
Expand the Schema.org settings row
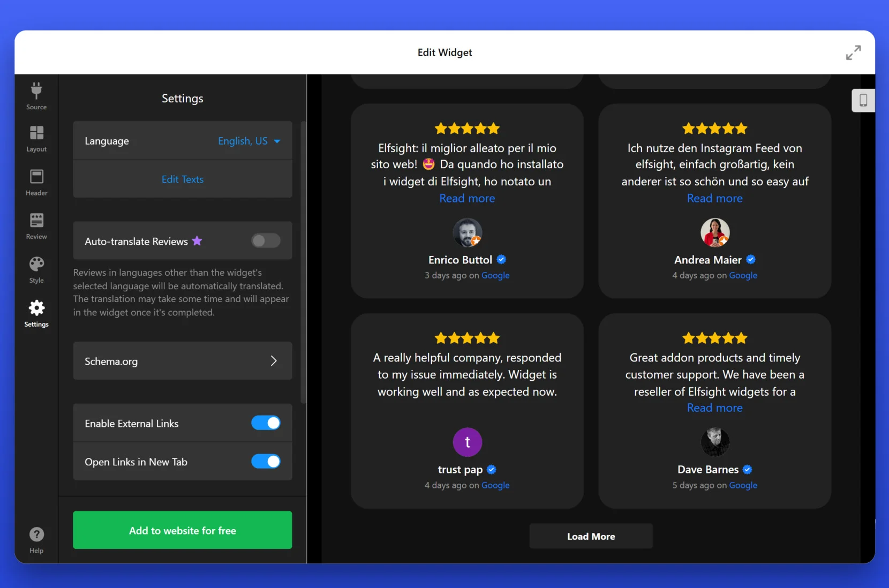(x=183, y=361)
